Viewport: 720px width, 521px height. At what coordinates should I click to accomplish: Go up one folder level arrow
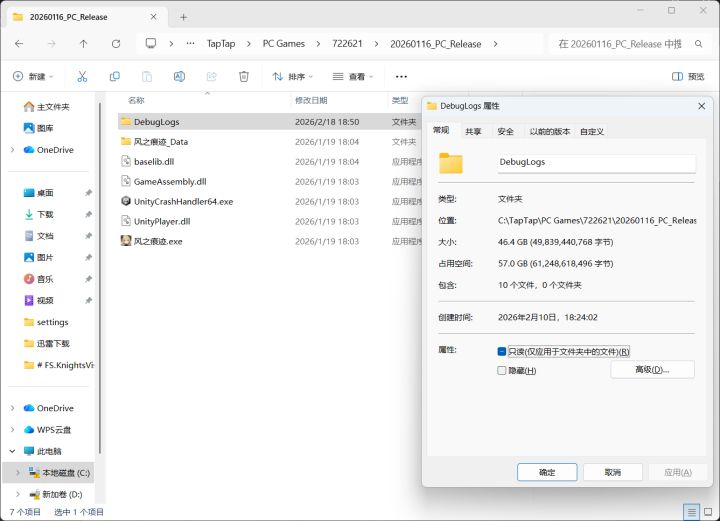[x=83, y=44]
